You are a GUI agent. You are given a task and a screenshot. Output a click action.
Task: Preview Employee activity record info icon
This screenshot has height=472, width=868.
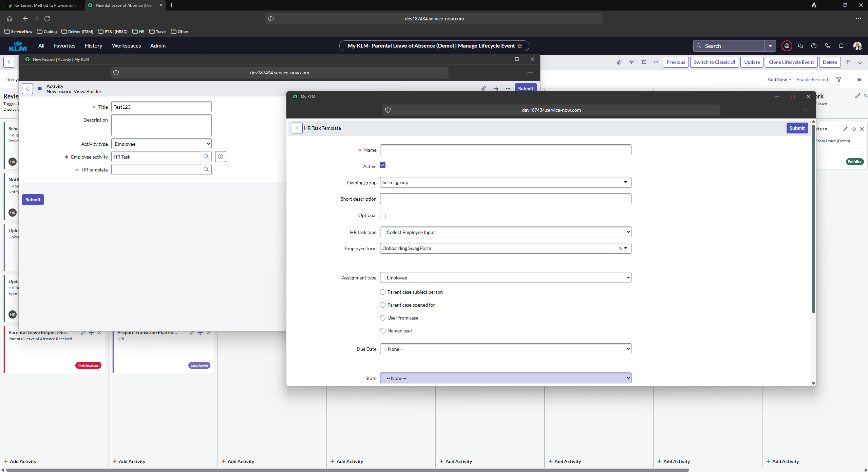221,157
